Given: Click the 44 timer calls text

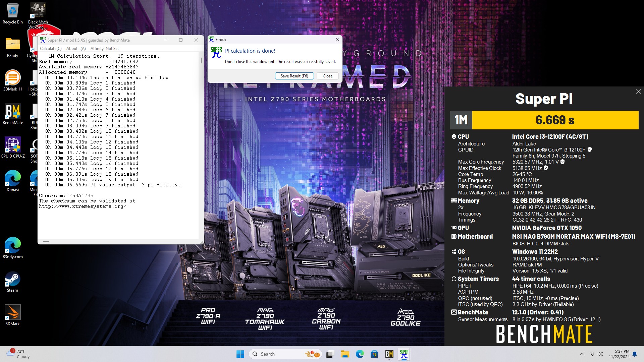Looking at the screenshot, I should pyautogui.click(x=531, y=279).
